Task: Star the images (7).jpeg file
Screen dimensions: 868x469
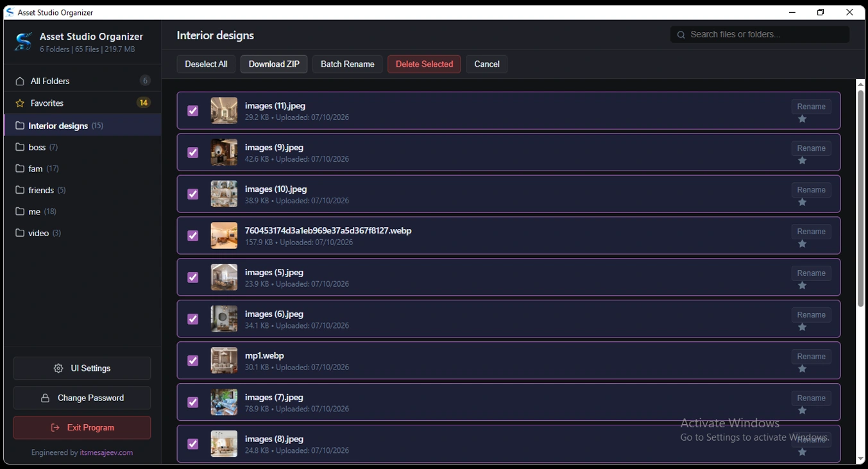Action: (x=802, y=411)
